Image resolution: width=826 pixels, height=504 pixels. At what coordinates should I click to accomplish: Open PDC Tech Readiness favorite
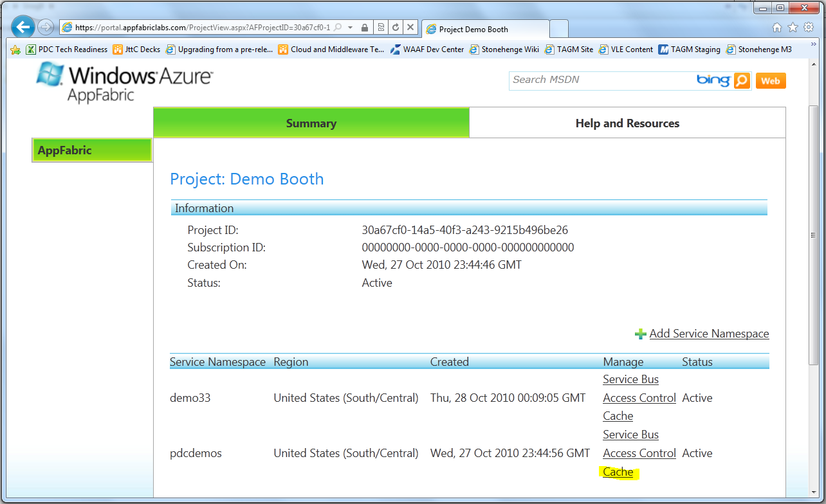[66, 50]
